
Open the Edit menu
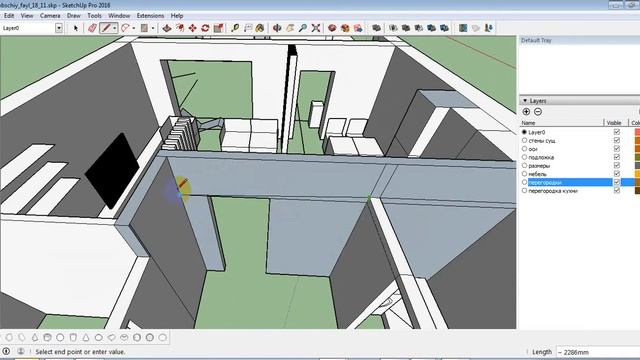9,16
